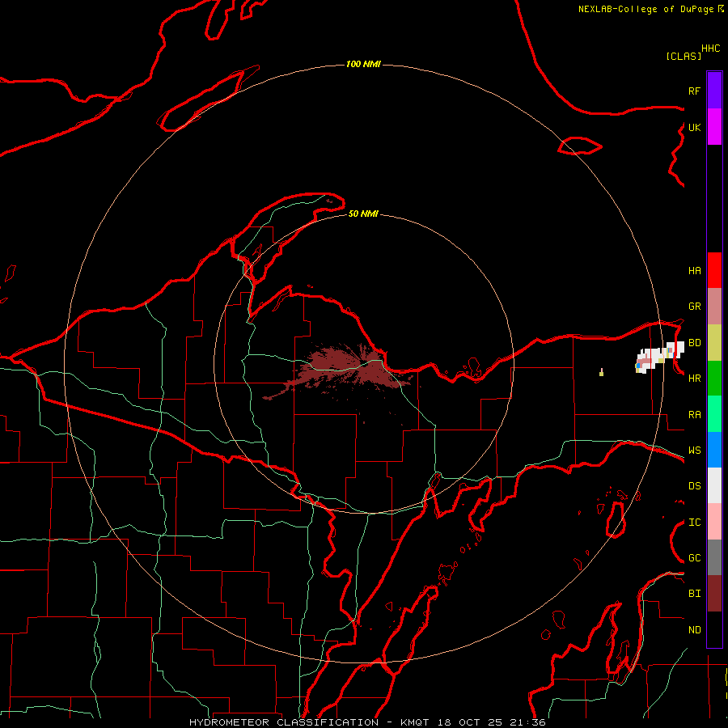Click the GR salmon legend swatch
The width and height of the screenshot is (728, 728).
(714, 307)
